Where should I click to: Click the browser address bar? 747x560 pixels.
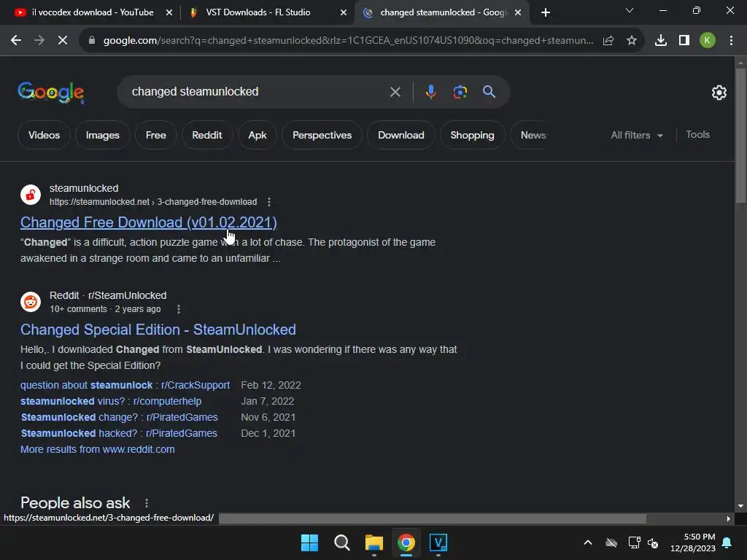[x=348, y=41]
